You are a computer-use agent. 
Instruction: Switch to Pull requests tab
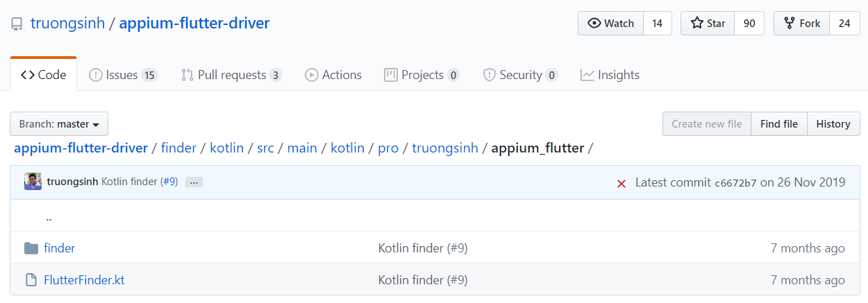[x=231, y=75]
